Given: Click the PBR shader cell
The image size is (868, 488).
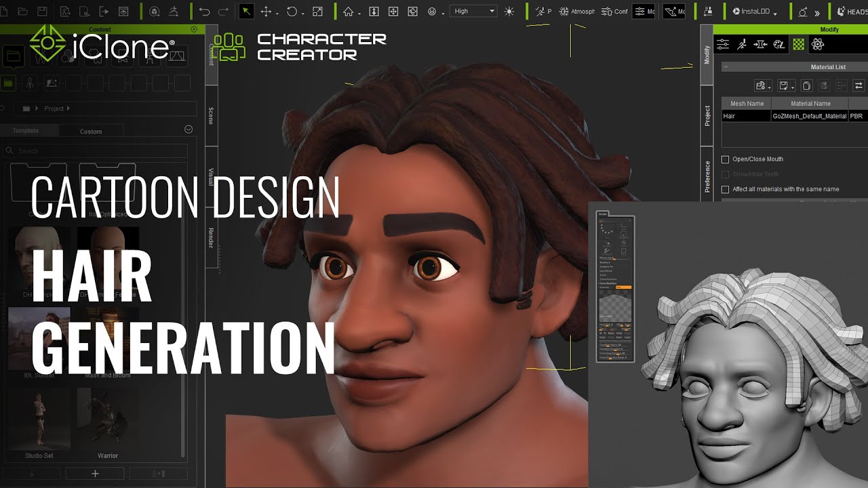Looking at the screenshot, I should tap(858, 116).
